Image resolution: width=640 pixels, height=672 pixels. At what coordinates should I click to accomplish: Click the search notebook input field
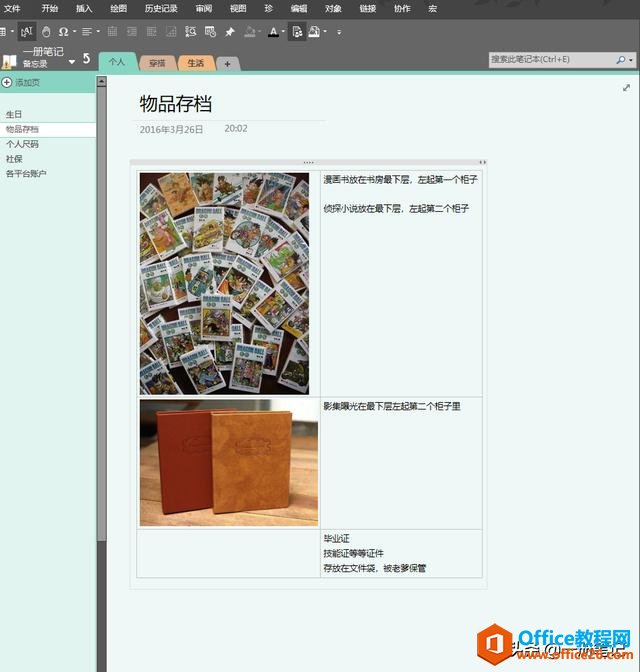[x=550, y=60]
